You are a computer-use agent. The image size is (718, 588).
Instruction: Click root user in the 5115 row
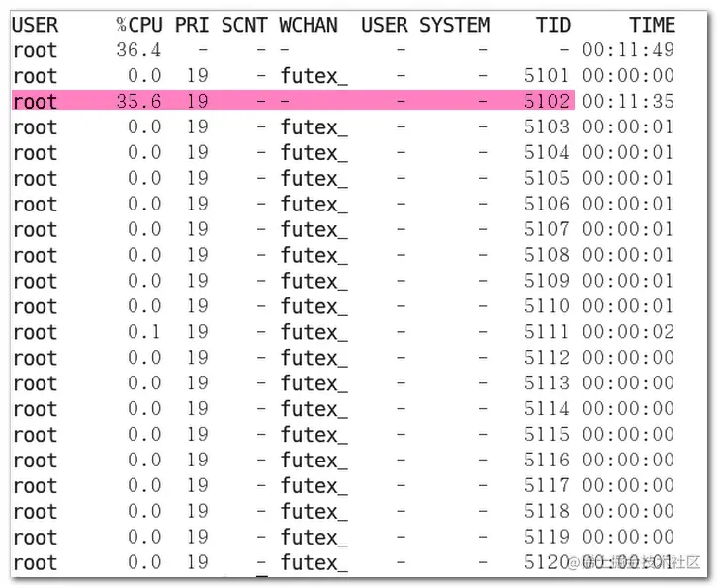click(x=36, y=435)
